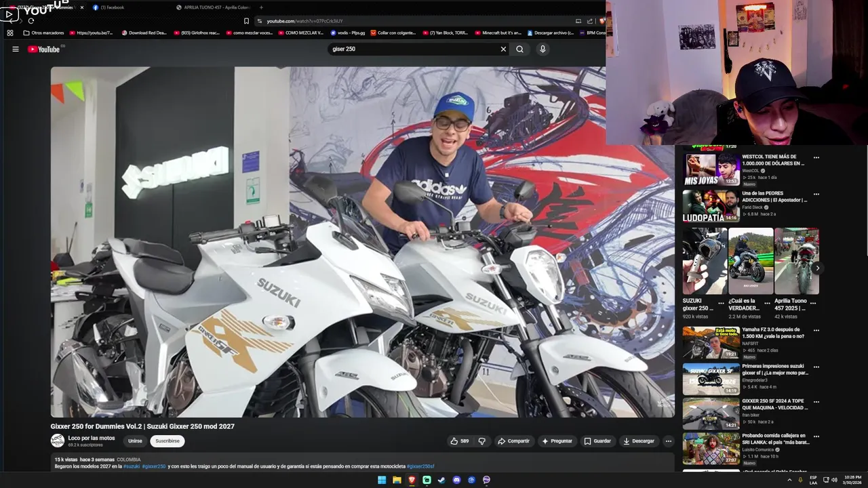868x488 pixels.
Task: Open Brave browser from the taskbar
Action: [412, 480]
